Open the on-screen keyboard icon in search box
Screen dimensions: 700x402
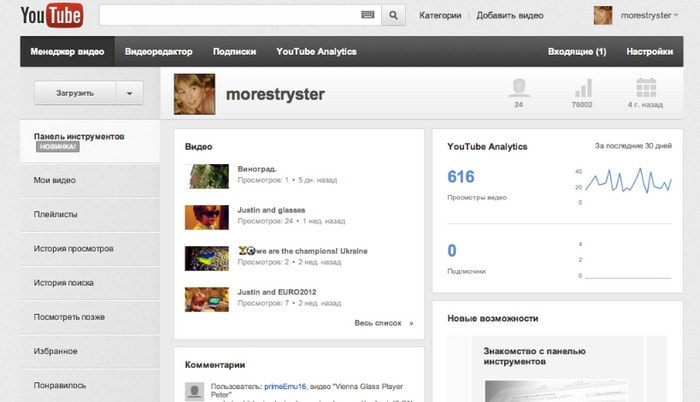click(x=367, y=15)
